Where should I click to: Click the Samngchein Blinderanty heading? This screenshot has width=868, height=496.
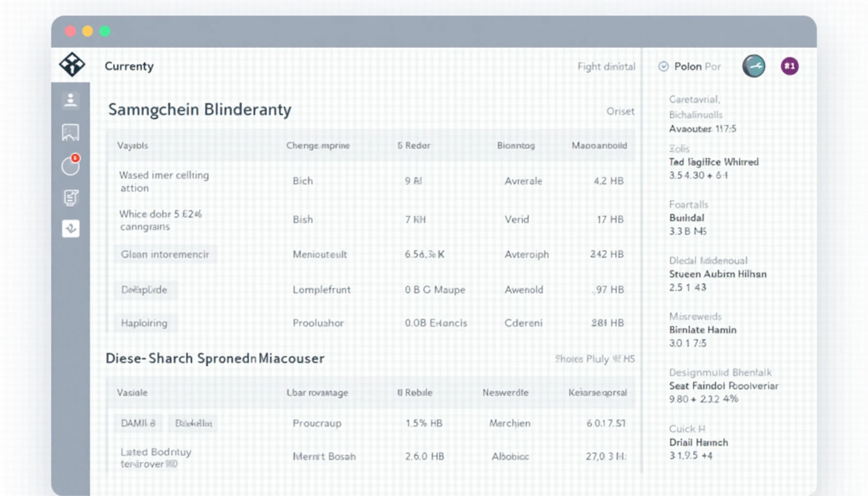coord(200,110)
